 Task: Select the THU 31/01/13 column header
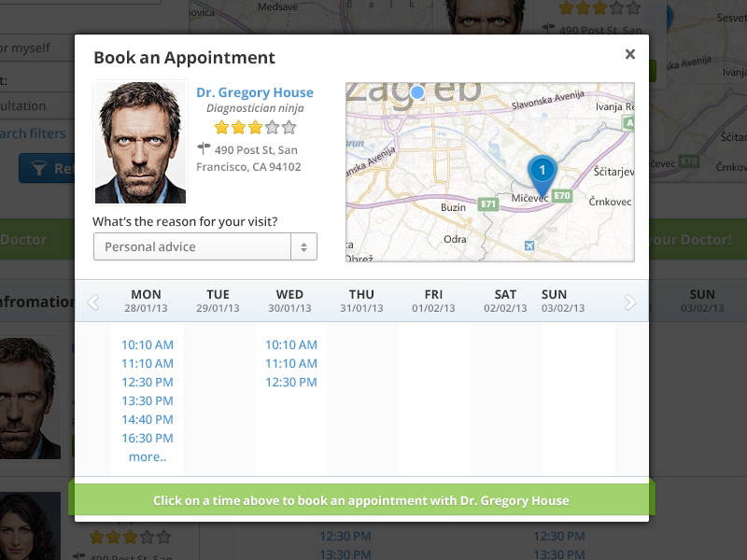pyautogui.click(x=361, y=299)
